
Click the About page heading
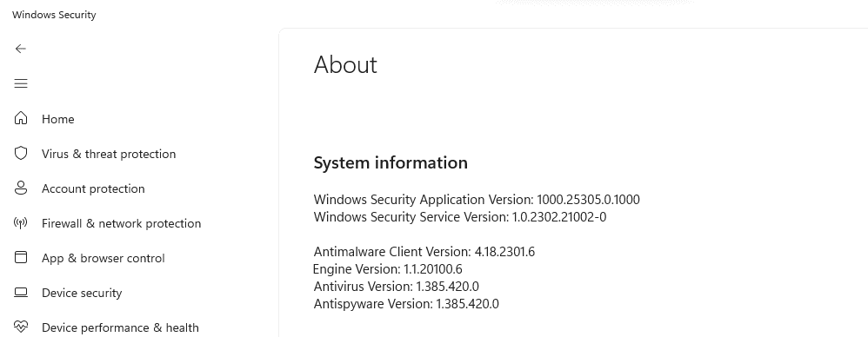(x=345, y=64)
